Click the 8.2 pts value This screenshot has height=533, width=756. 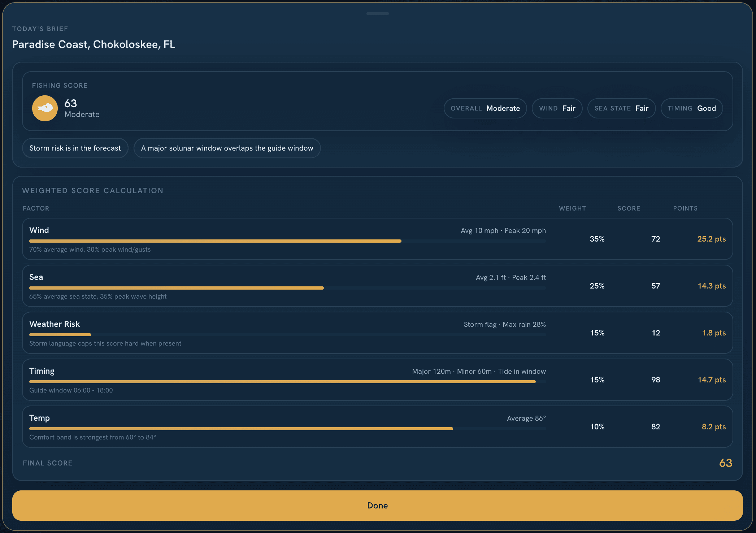point(714,426)
